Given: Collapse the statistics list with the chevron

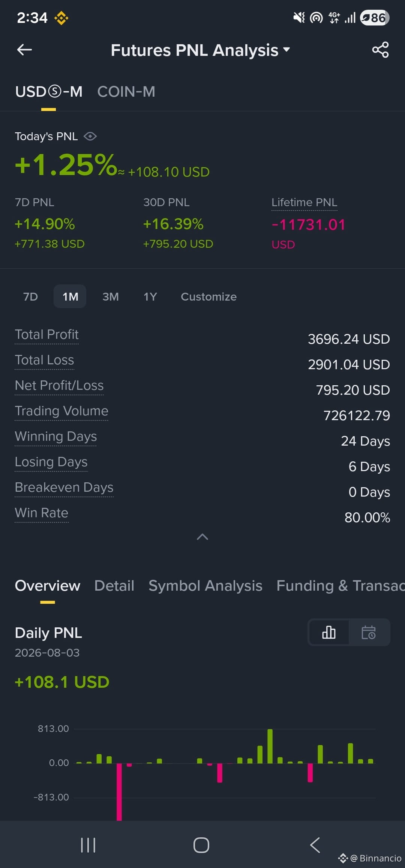Looking at the screenshot, I should click(202, 537).
